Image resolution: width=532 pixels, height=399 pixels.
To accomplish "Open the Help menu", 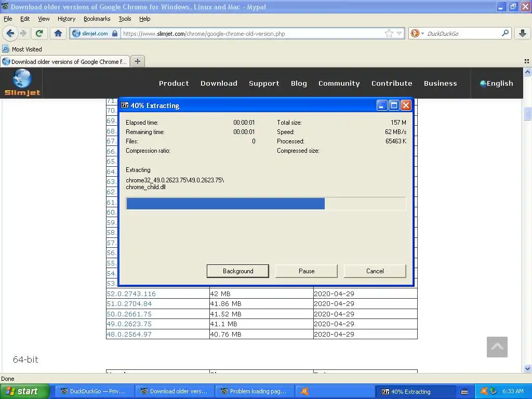I will click(144, 19).
